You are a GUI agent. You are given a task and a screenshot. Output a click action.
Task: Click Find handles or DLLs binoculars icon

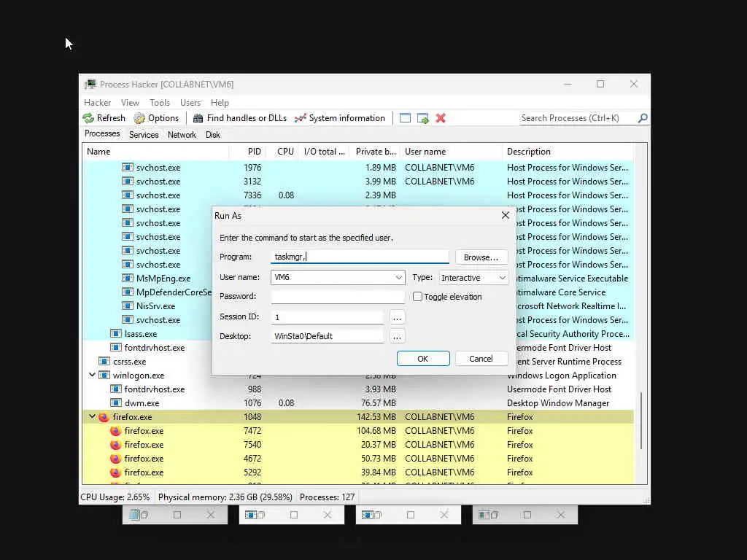point(198,118)
